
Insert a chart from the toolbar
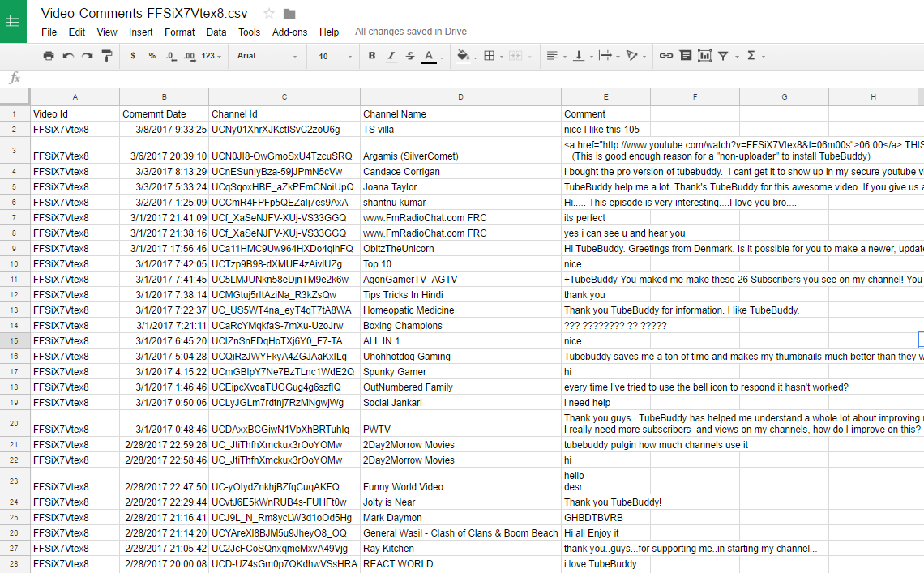click(704, 56)
